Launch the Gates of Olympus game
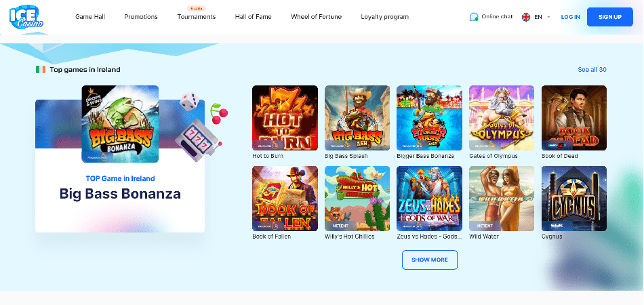Image resolution: width=644 pixels, height=305 pixels. coord(502,118)
